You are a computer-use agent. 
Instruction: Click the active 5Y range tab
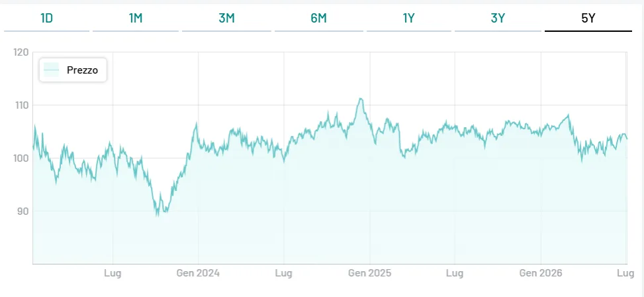(588, 19)
